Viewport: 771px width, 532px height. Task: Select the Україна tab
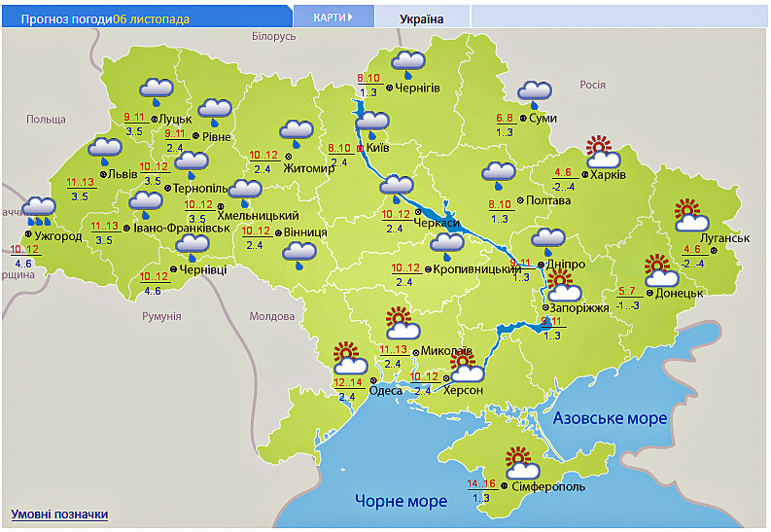pyautogui.click(x=422, y=18)
